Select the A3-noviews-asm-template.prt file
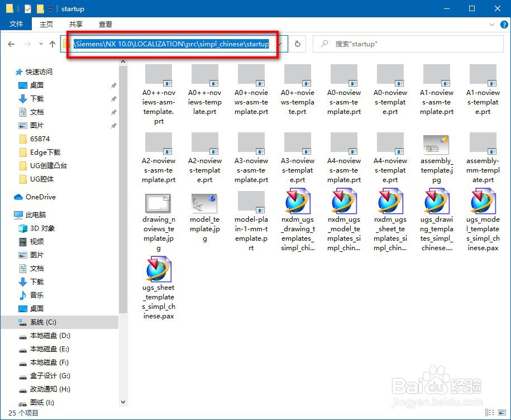This screenshot has width=511, height=420. point(251,158)
